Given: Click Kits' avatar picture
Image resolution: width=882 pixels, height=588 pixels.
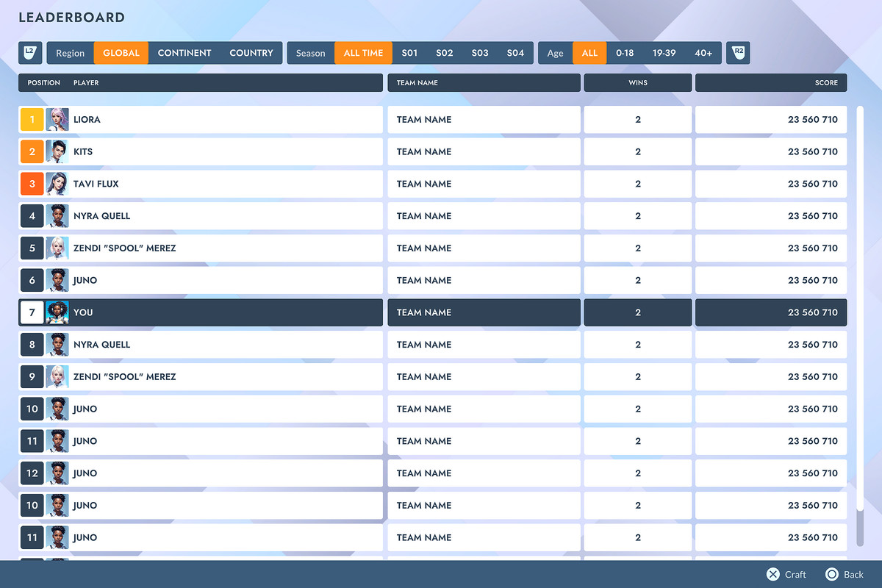Looking at the screenshot, I should 57,151.
